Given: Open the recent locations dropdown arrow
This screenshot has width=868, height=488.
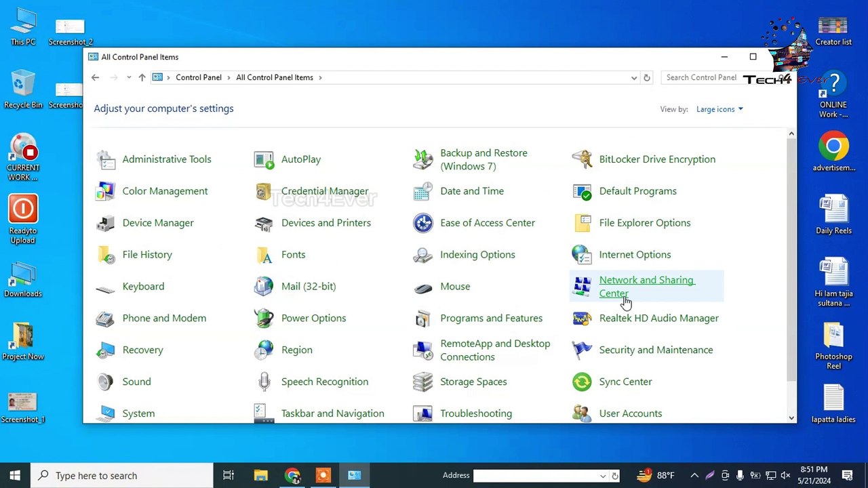Looking at the screenshot, I should (x=129, y=78).
